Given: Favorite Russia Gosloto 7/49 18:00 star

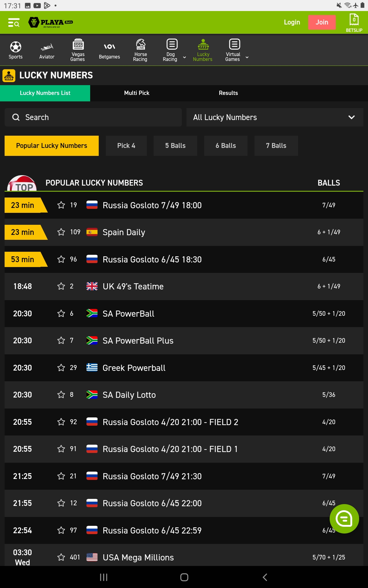Looking at the screenshot, I should click(61, 205).
